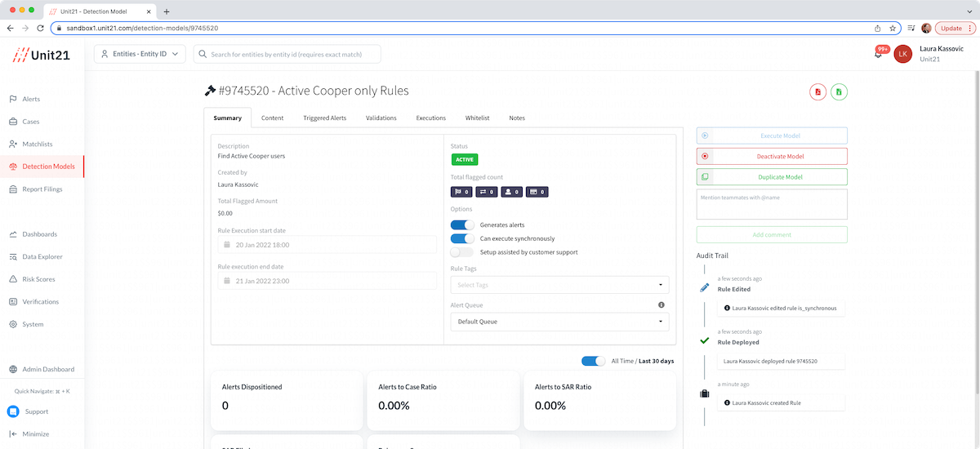Viewport: 980px width, 449px height.
Task: Open Whitelist tab
Action: (478, 118)
